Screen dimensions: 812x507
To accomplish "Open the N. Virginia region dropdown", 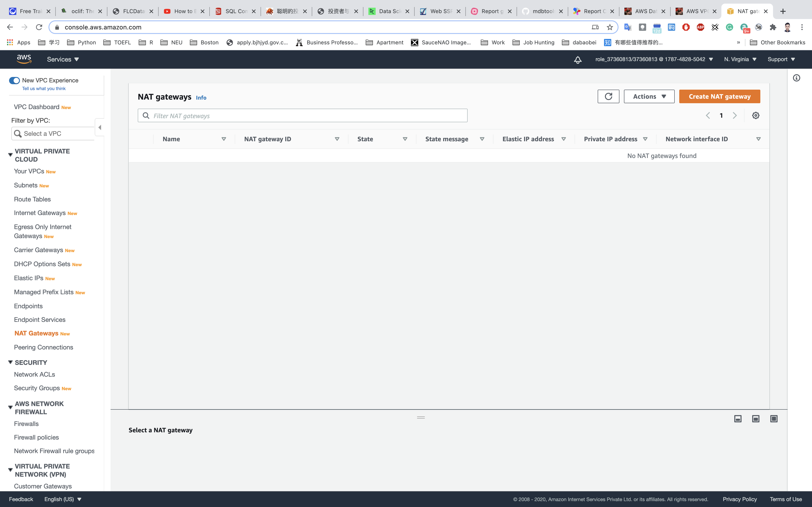I will 740,59.
